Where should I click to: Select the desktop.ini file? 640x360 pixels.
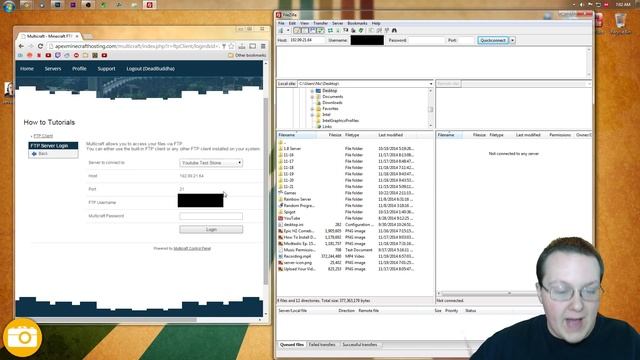click(293, 224)
